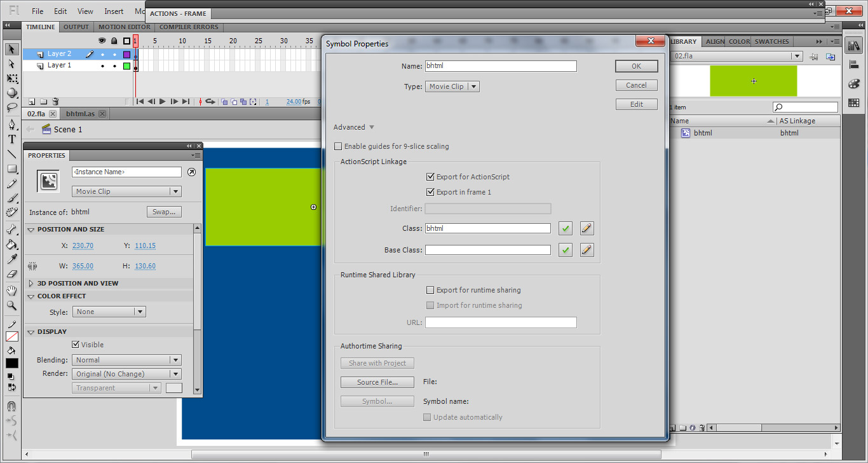Click OK in Symbol Properties
868x463 pixels.
point(636,66)
